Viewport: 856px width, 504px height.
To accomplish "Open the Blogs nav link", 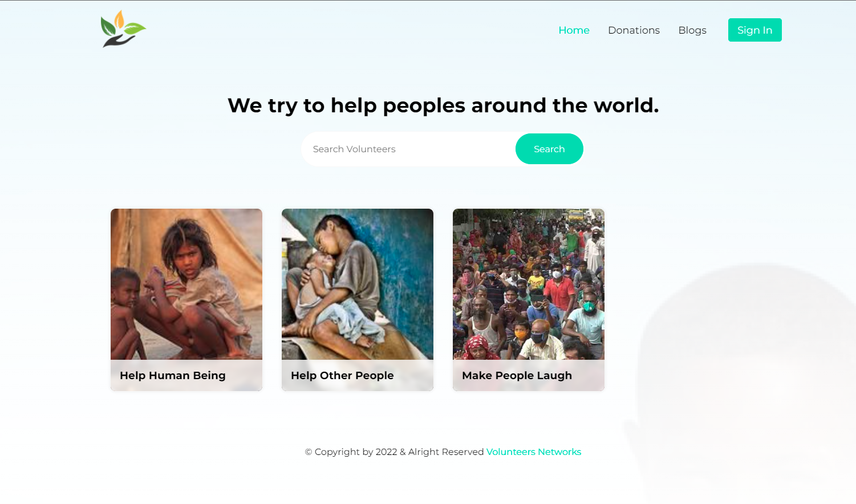I will pyautogui.click(x=692, y=30).
